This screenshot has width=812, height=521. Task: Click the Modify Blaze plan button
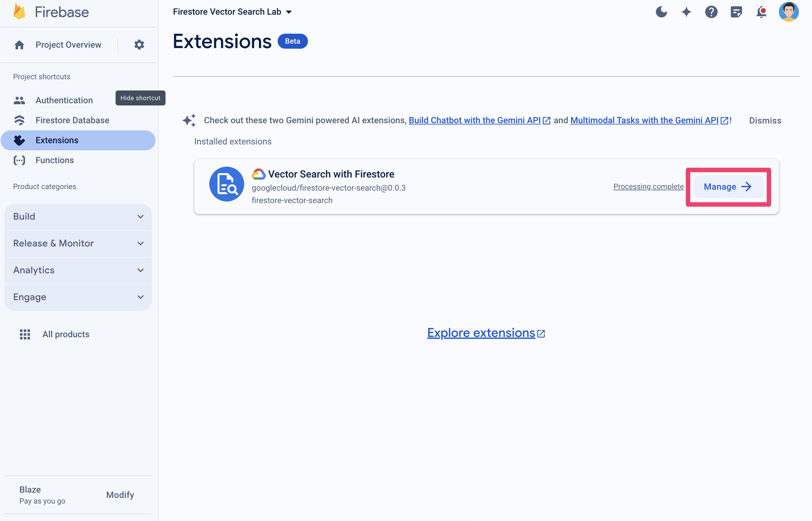click(x=119, y=494)
